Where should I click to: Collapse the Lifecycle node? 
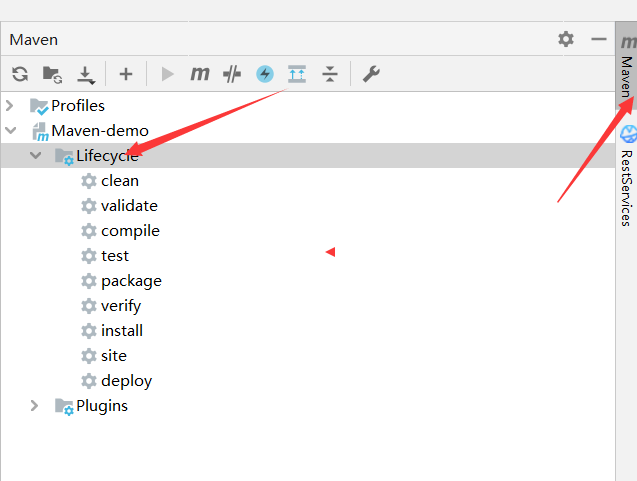click(x=35, y=155)
